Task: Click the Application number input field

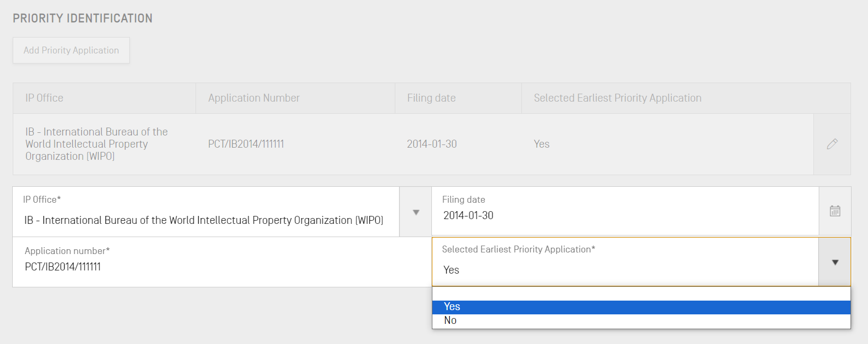Action: point(223,267)
